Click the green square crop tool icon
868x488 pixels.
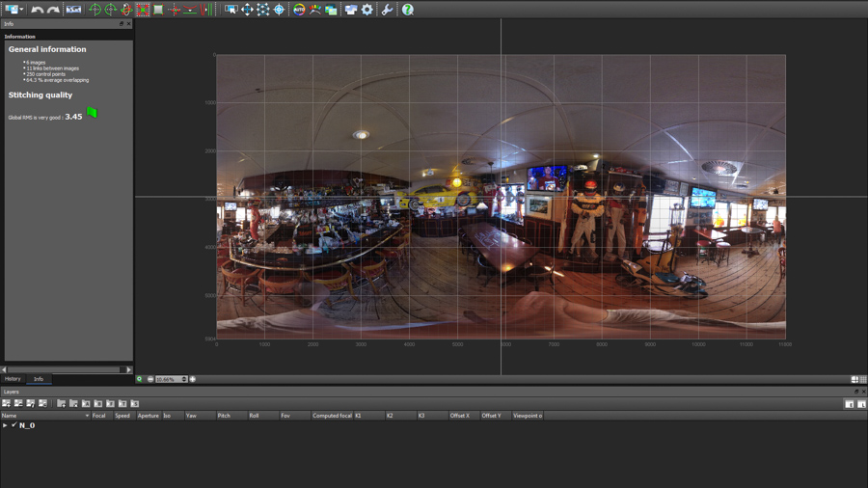pos(158,10)
